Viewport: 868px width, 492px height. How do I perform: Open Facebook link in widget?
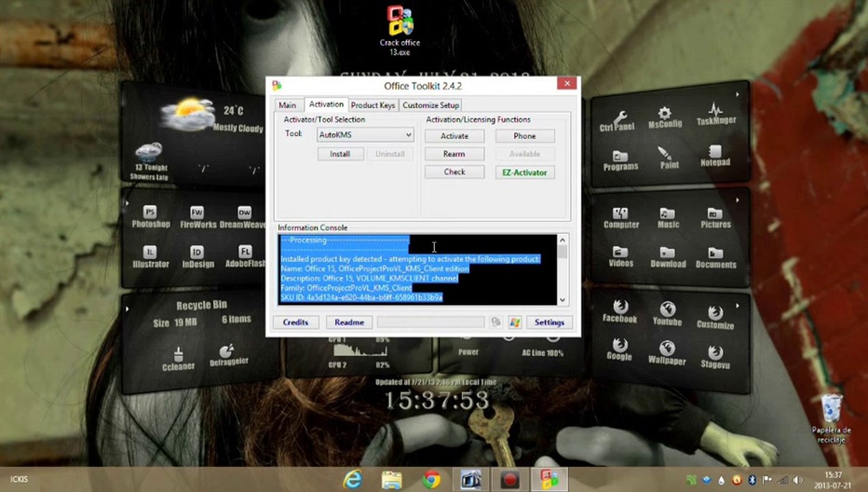pos(620,310)
